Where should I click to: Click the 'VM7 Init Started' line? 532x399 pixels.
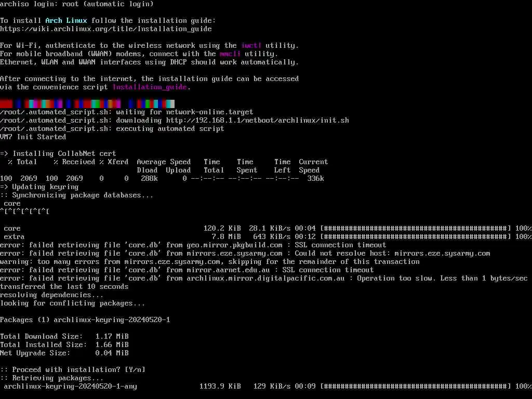pos(33,137)
